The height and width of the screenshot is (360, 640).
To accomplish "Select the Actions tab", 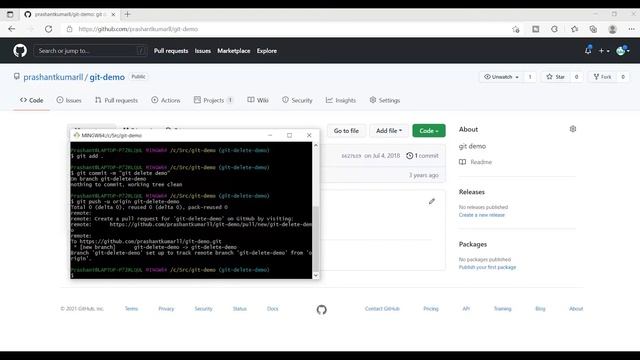I will (x=166, y=100).
